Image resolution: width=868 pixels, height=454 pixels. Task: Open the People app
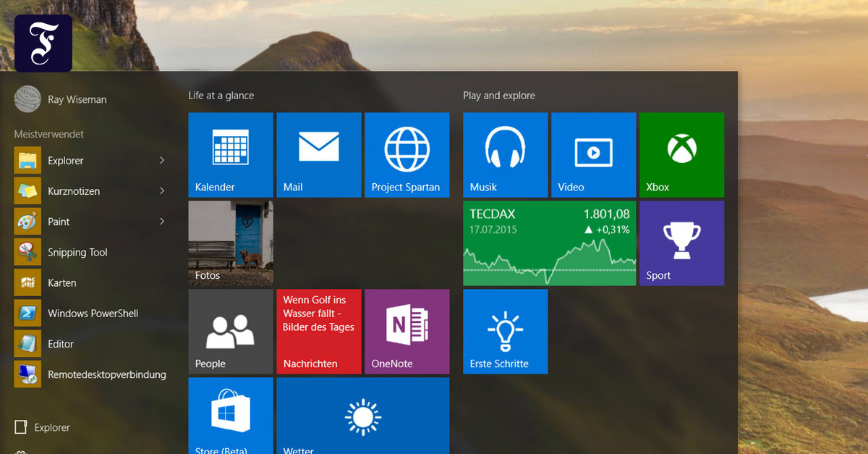coord(230,331)
